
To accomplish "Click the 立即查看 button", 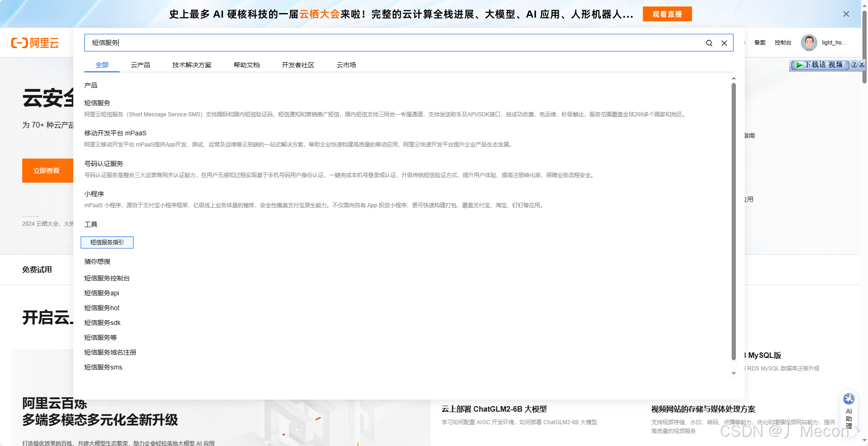I will tap(47, 170).
